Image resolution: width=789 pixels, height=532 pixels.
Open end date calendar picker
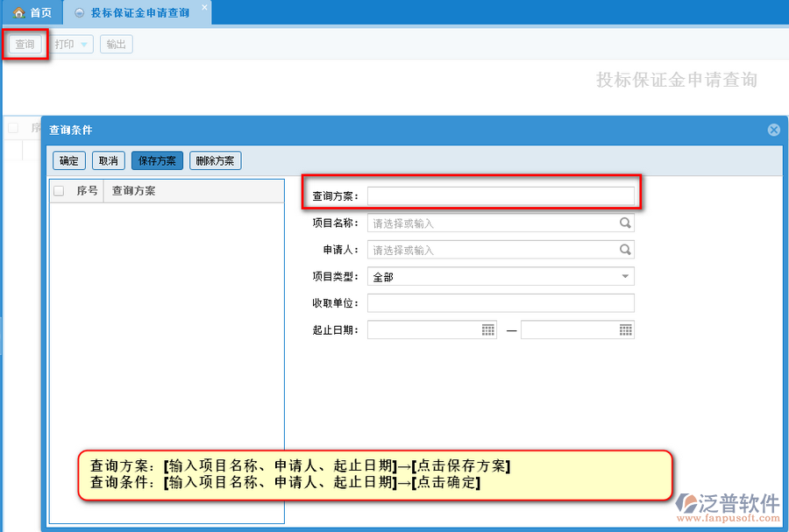pos(625,330)
